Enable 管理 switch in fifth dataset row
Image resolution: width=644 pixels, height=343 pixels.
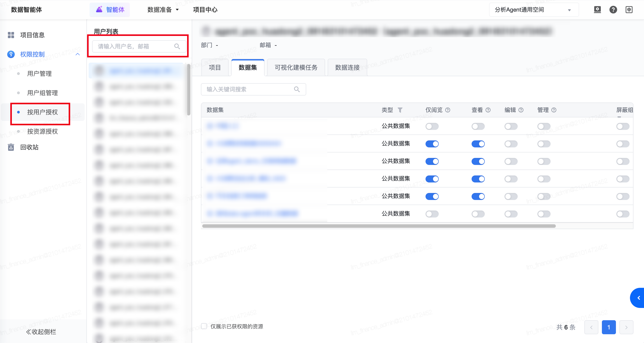tap(544, 196)
